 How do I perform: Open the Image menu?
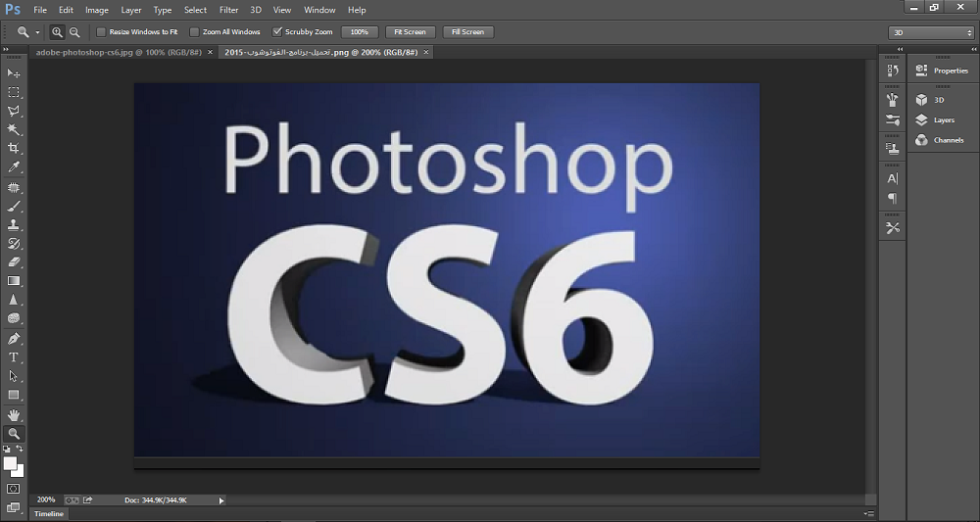click(x=97, y=10)
